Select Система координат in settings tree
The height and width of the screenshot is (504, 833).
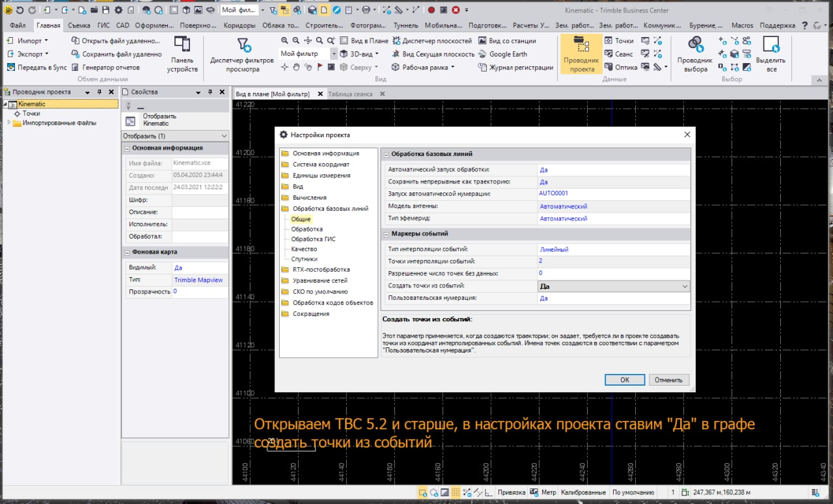[321, 165]
